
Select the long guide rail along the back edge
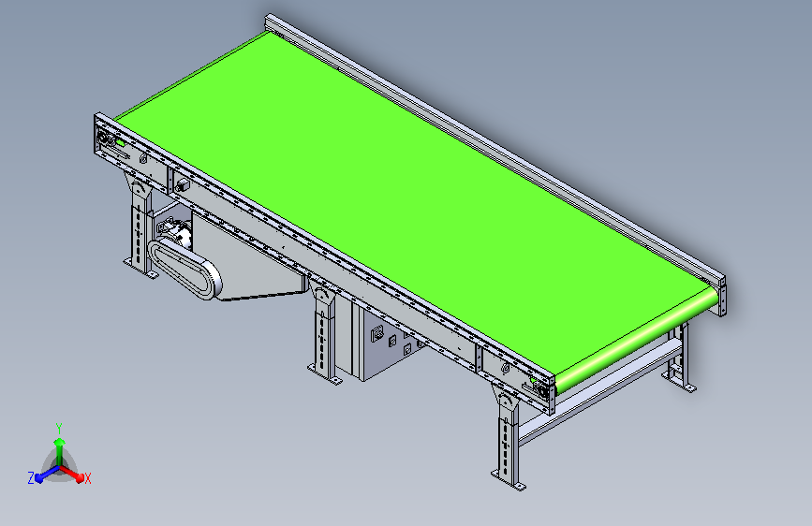(x=495, y=150)
